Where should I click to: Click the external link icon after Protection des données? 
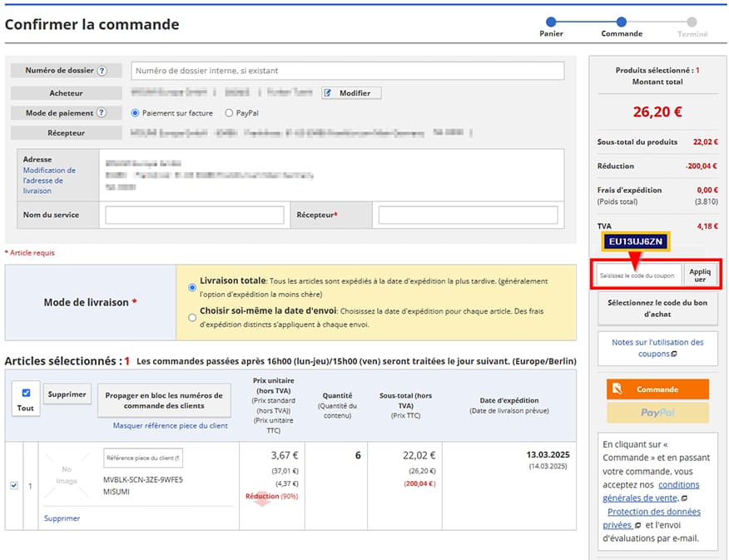(637, 525)
